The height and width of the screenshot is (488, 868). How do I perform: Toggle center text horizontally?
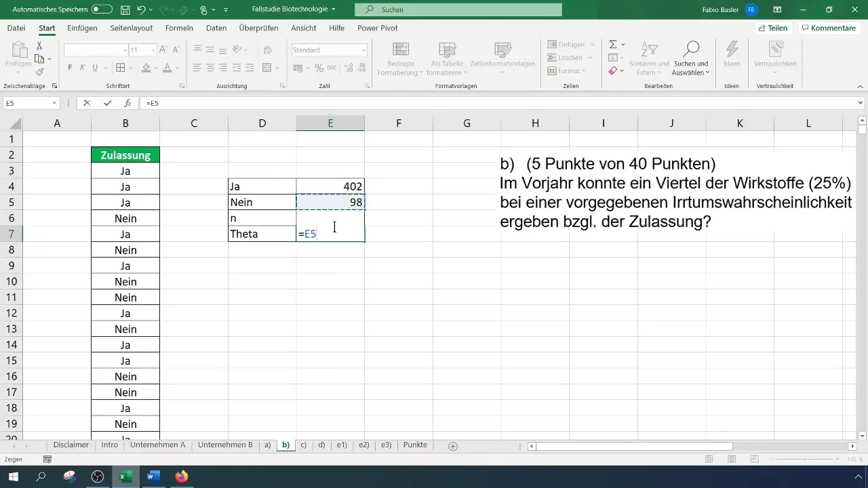211,68
